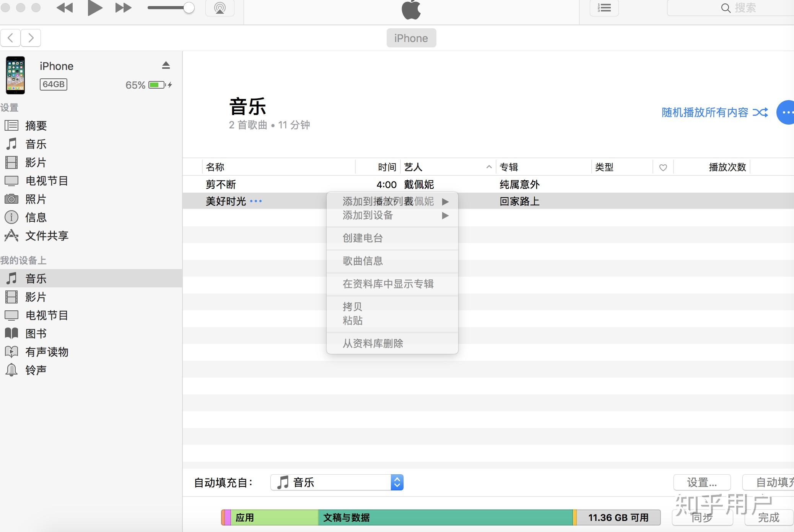
Task: Eject the iPhone device
Action: pos(166,65)
